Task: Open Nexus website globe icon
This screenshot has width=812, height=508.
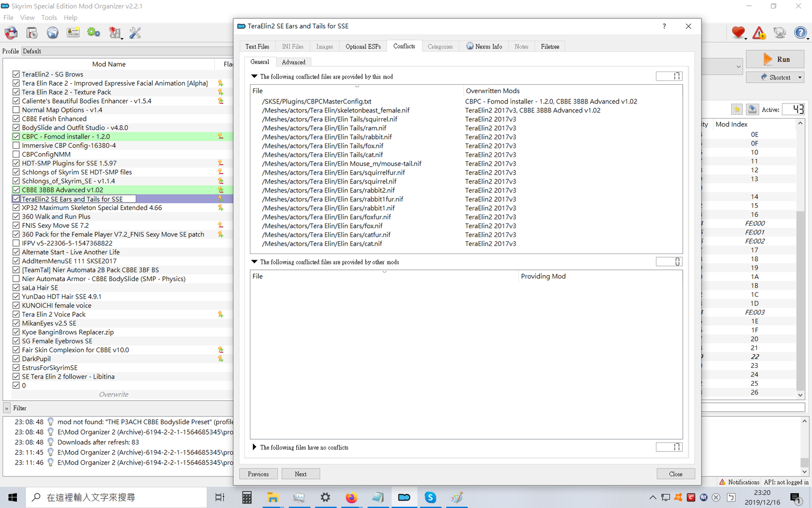Action: [53, 33]
